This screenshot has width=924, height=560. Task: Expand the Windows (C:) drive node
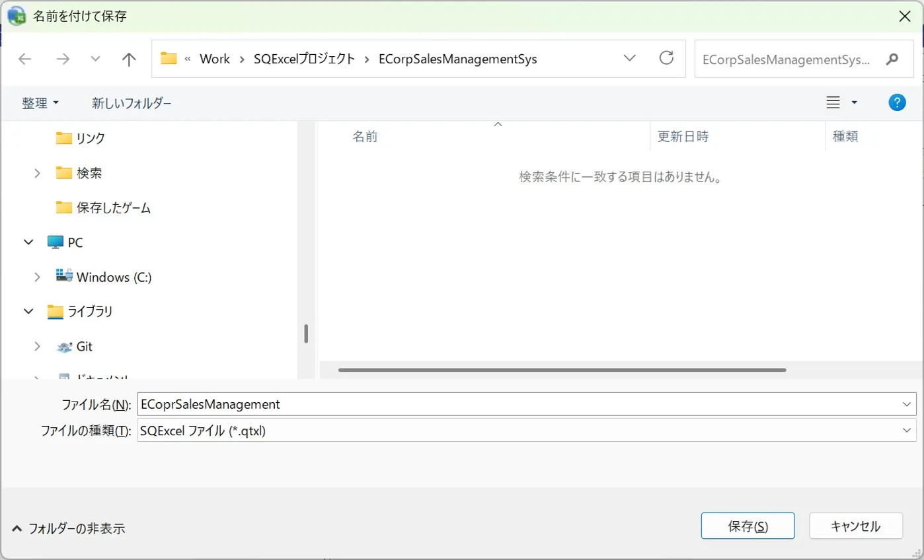pos(37,277)
